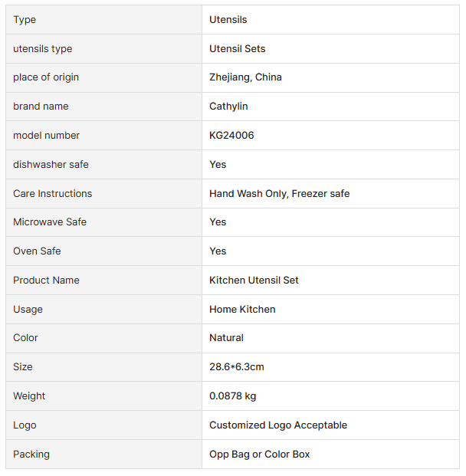Viewport: 466px width, 476px height.
Task: Click model number 'KG24006'
Action: (x=231, y=136)
